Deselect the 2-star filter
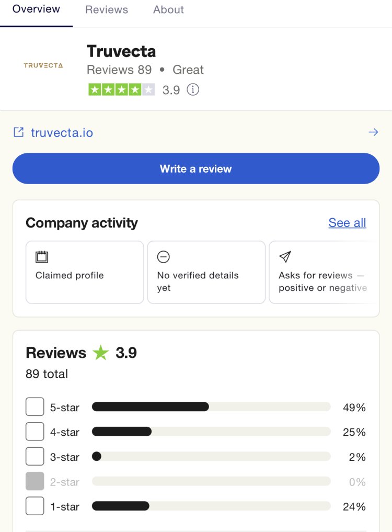 pyautogui.click(x=34, y=481)
